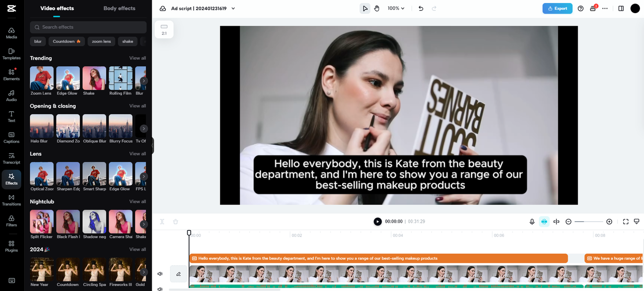View all 2024 effects
The image size is (644, 291).
137,249
